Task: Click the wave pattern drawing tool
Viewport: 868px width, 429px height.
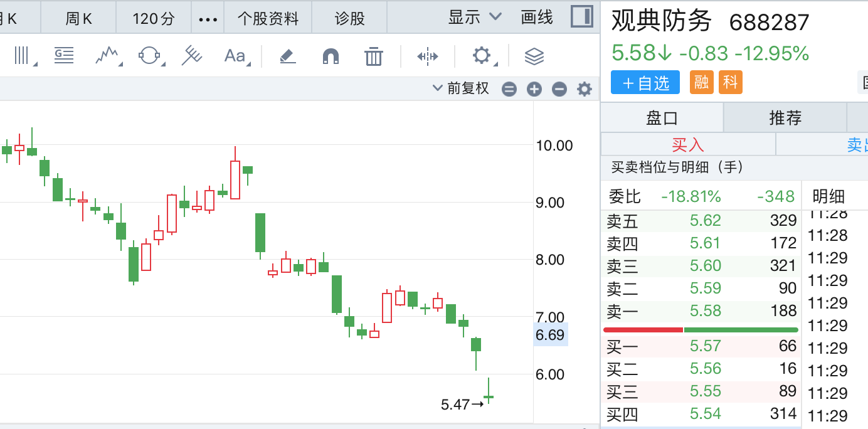Action: (107, 56)
